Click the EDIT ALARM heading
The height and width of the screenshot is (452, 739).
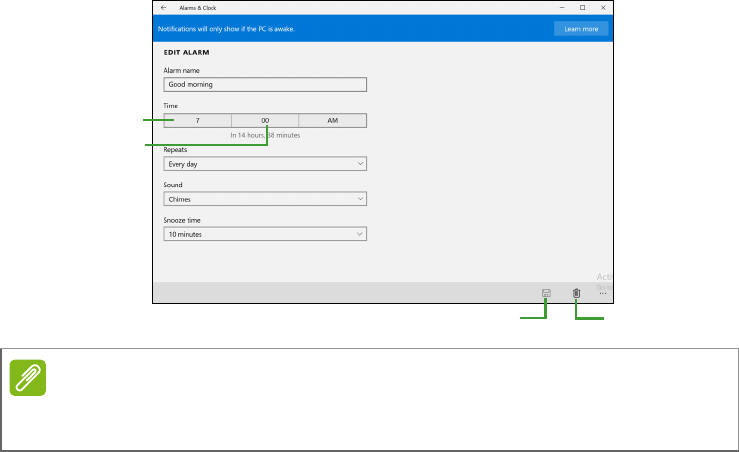[x=186, y=50]
